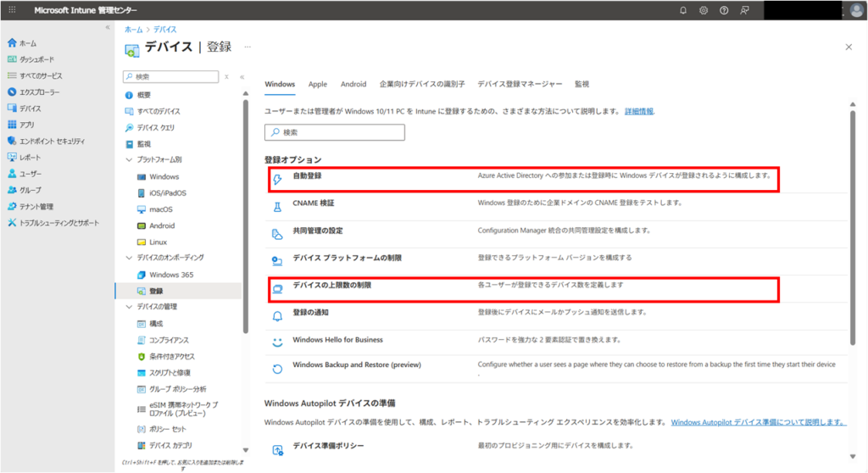
Task: Open エンドポイント セキュリティ in left navigation
Action: tap(52, 141)
